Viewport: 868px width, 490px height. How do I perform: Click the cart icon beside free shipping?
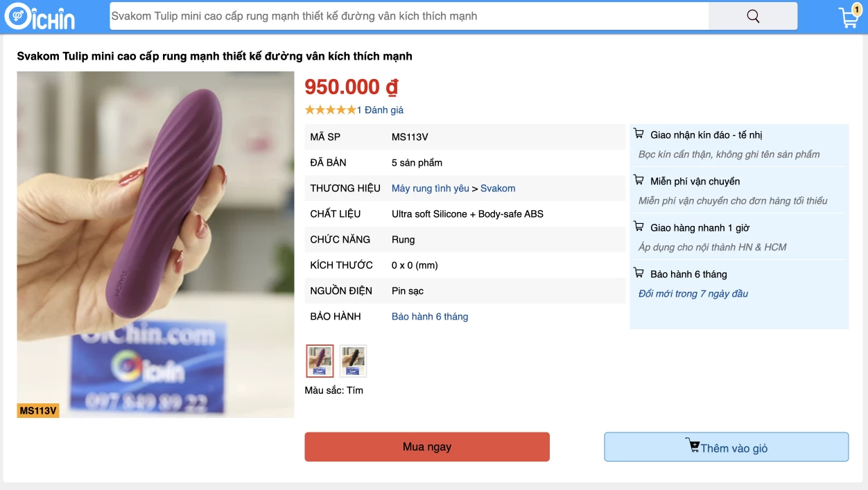coord(639,181)
